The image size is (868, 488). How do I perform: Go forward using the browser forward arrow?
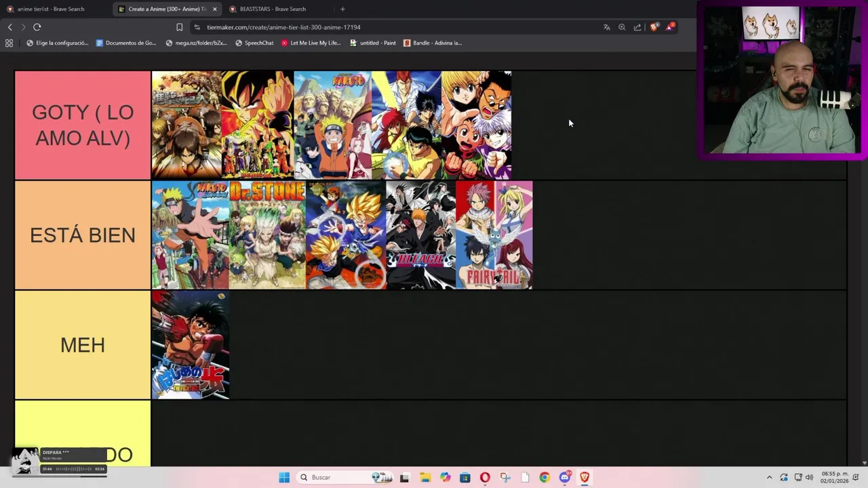[x=23, y=27]
